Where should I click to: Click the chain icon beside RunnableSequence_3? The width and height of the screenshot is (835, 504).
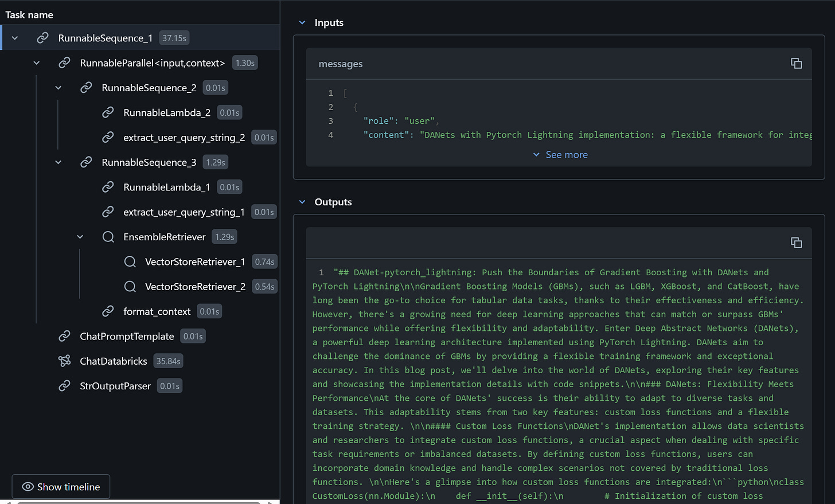(x=86, y=162)
